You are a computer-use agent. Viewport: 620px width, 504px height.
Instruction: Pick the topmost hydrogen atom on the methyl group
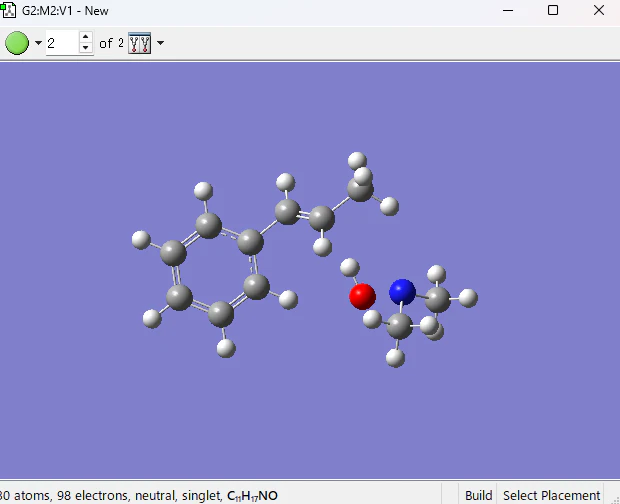[x=357, y=161]
